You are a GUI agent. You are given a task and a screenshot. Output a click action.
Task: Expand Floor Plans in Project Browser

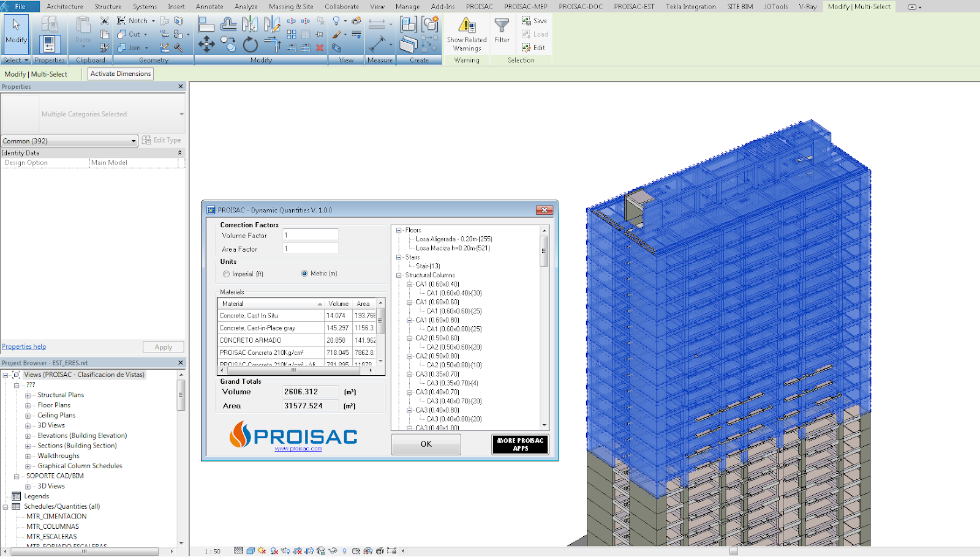28,405
